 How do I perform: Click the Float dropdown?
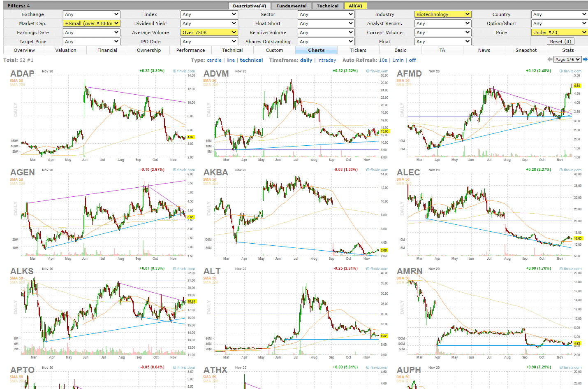[443, 42]
